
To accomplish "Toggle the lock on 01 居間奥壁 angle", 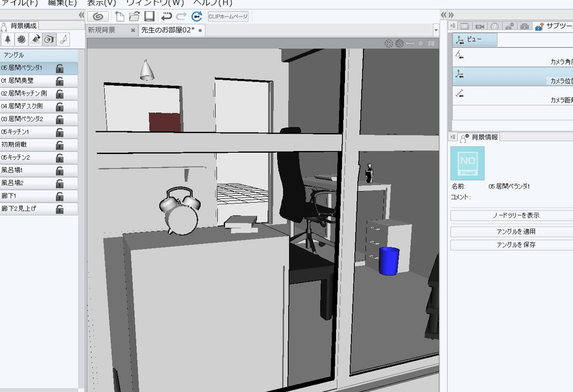I will point(60,81).
